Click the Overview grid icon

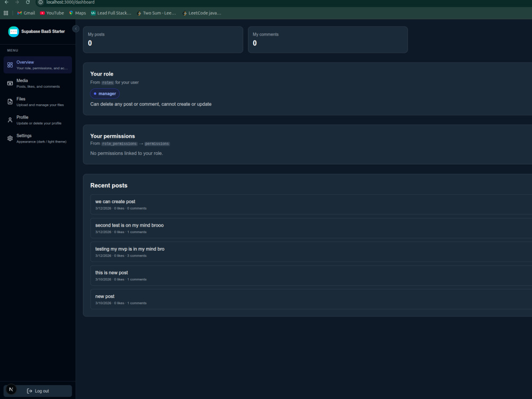click(10, 65)
